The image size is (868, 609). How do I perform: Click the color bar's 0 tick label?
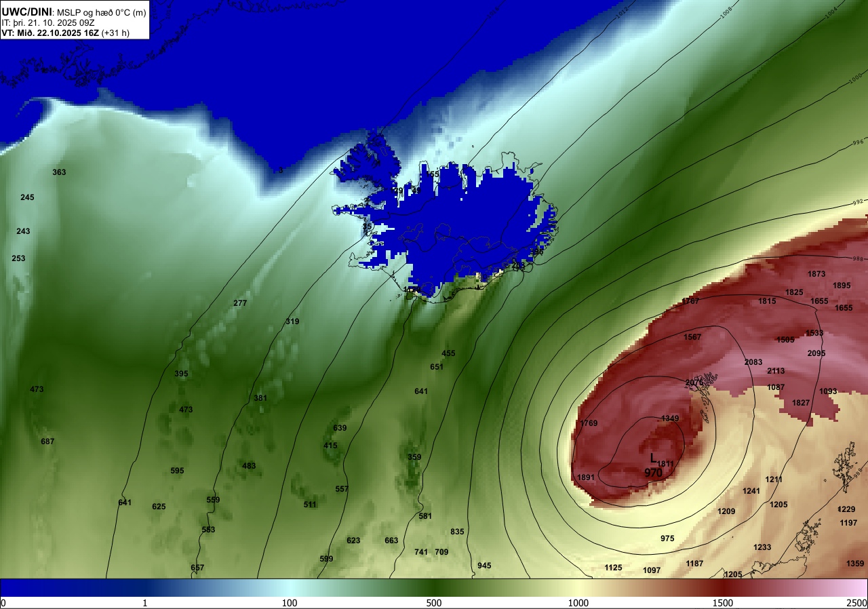pos(3,603)
